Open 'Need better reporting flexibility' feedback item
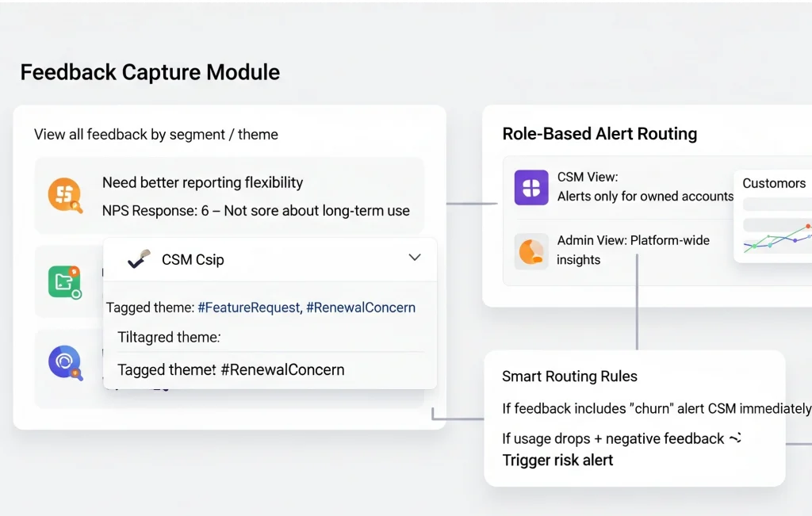 coord(202,182)
